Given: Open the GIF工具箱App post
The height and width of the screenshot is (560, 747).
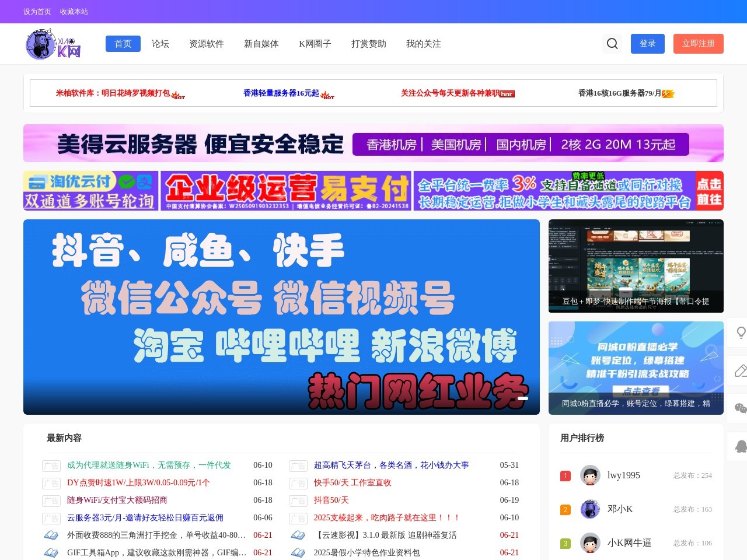Looking at the screenshot, I should 156,553.
